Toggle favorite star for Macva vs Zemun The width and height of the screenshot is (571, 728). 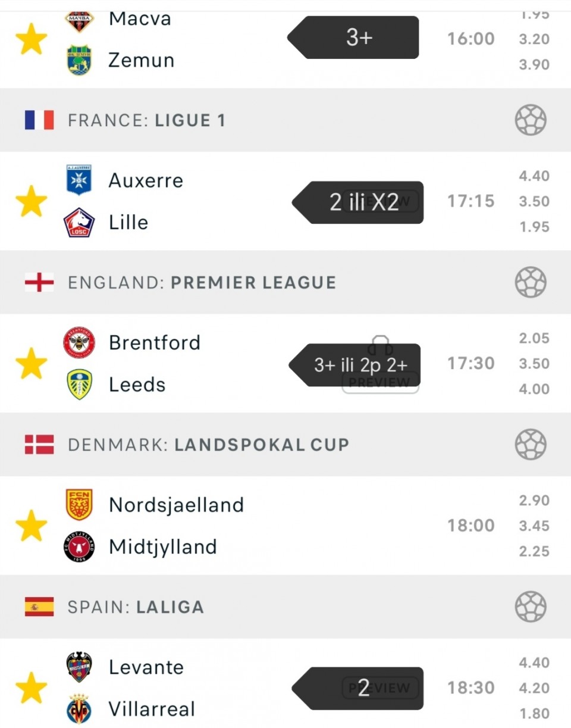click(x=31, y=39)
